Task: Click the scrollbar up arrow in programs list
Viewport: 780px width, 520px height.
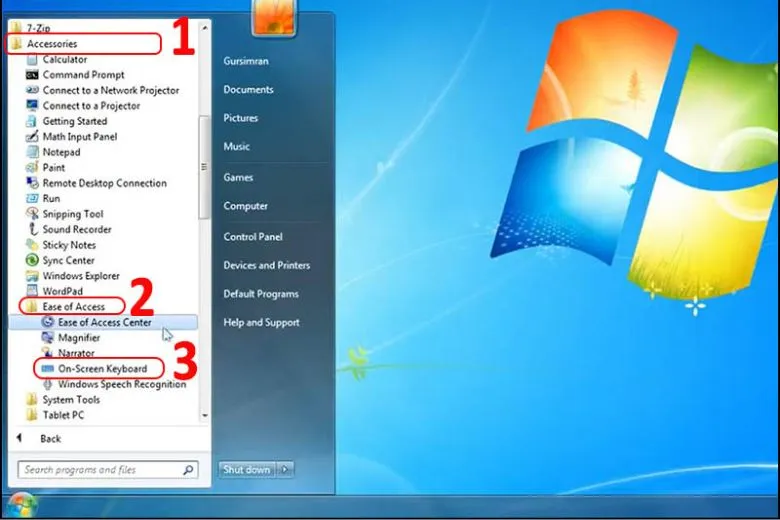Action: (x=204, y=28)
